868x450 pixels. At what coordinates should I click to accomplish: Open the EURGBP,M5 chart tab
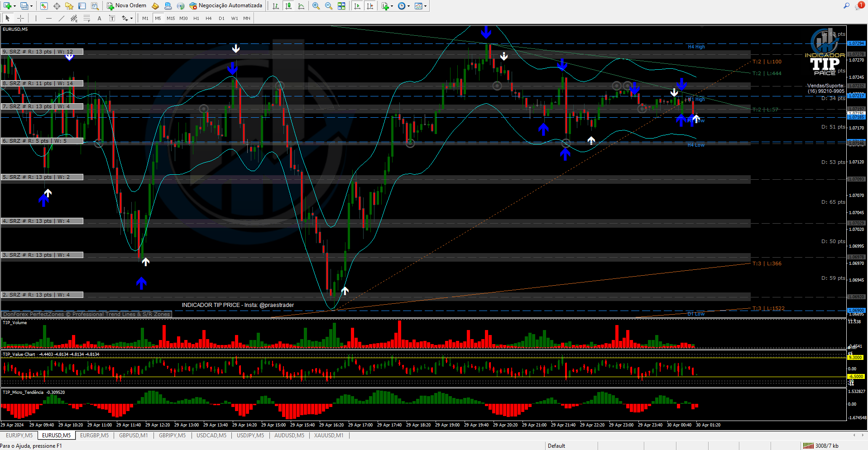coord(94,436)
